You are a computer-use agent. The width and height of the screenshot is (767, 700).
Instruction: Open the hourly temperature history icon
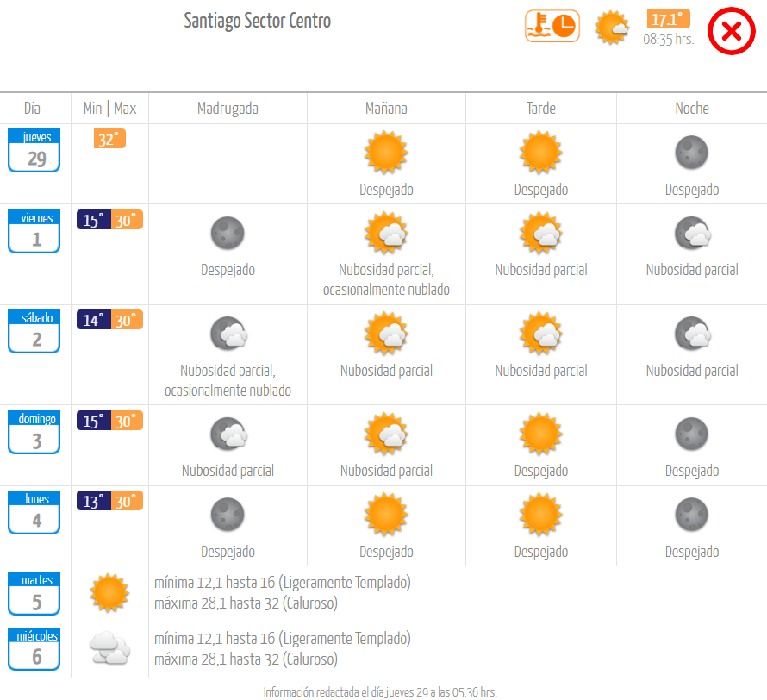552,26
